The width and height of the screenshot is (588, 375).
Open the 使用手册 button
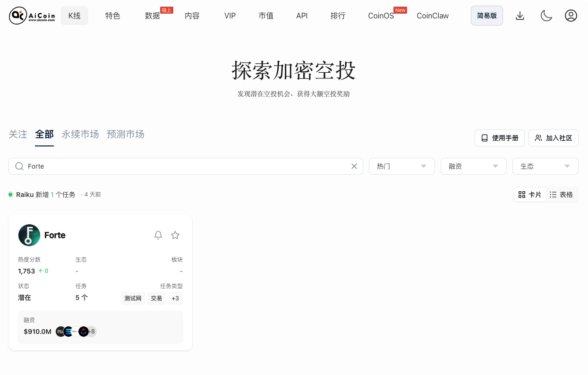pos(500,138)
